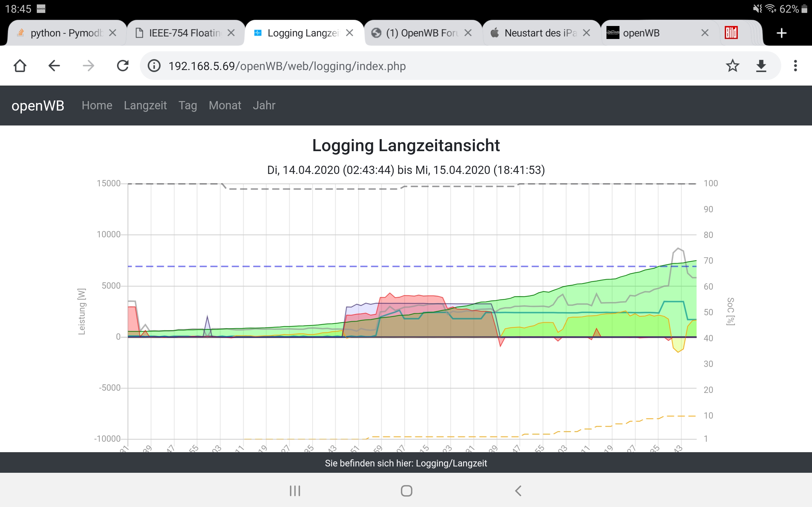Switch to the Bild tab icon
The height and width of the screenshot is (507, 812).
point(731,33)
